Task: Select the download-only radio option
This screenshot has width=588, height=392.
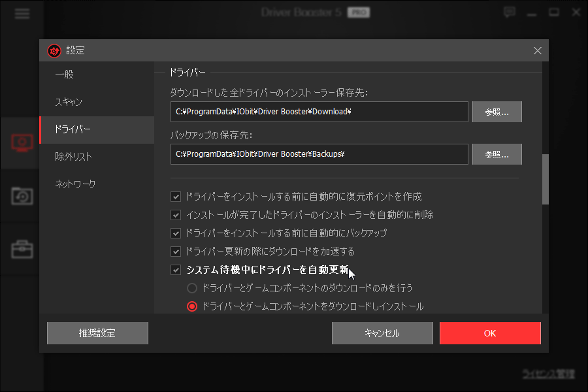Action: [192, 288]
